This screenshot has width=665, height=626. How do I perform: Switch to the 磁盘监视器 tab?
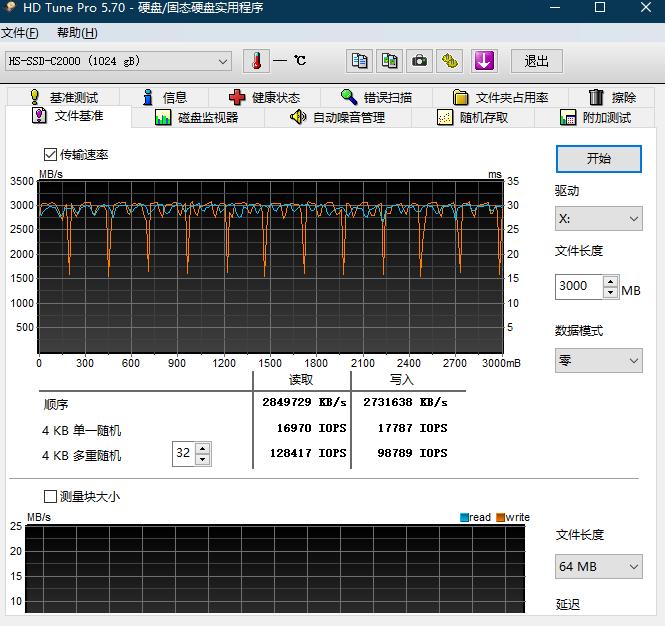[197, 117]
